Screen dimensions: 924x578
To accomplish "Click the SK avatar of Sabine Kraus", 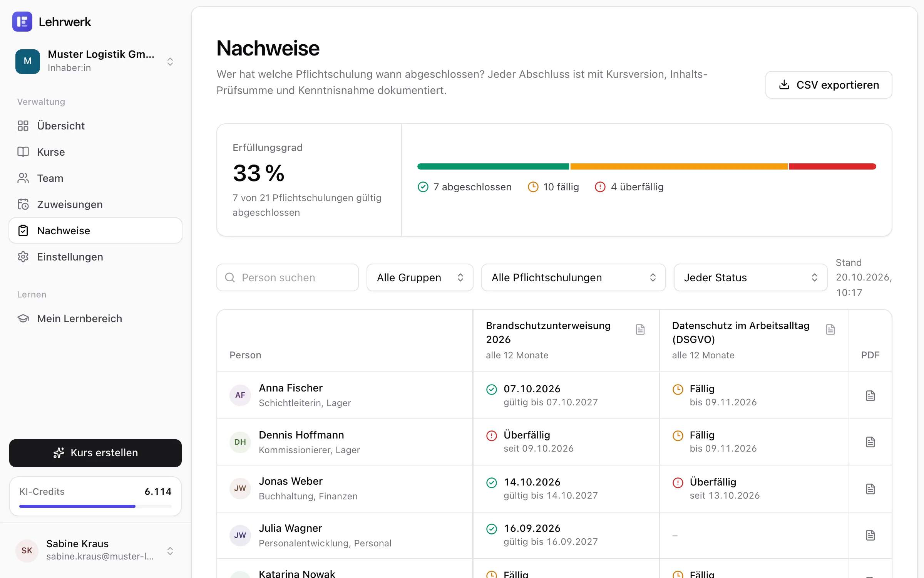I will click(27, 550).
